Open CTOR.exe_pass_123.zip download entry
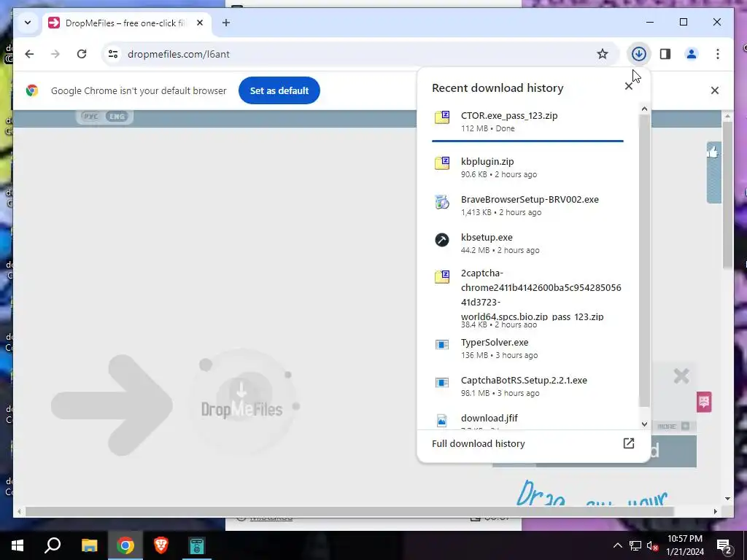The image size is (747, 560). tap(528, 122)
